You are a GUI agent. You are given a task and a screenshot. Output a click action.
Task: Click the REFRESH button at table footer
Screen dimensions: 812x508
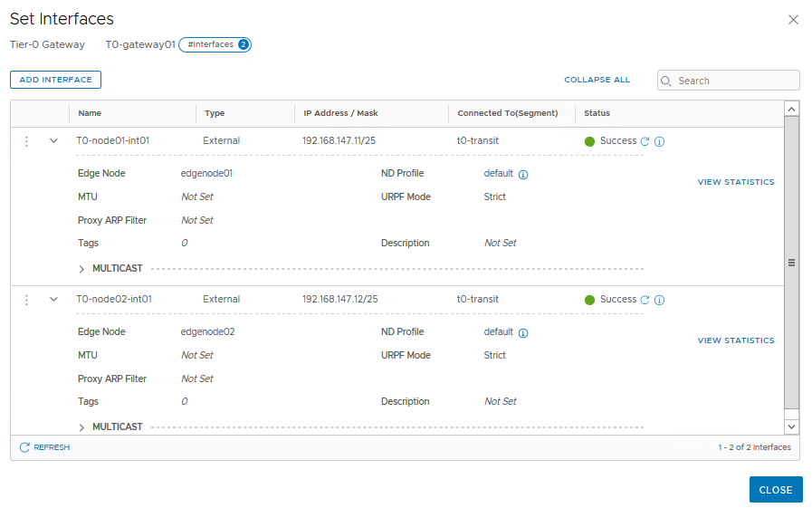(x=44, y=447)
